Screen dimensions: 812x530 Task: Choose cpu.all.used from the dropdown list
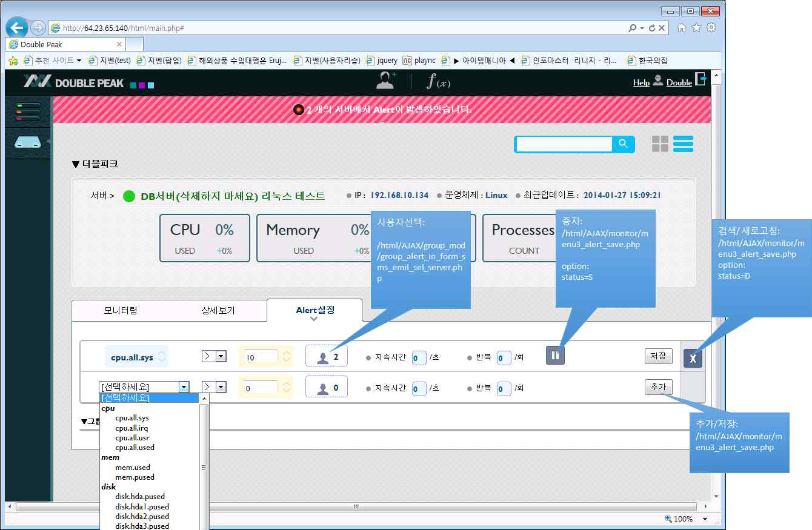coord(135,448)
